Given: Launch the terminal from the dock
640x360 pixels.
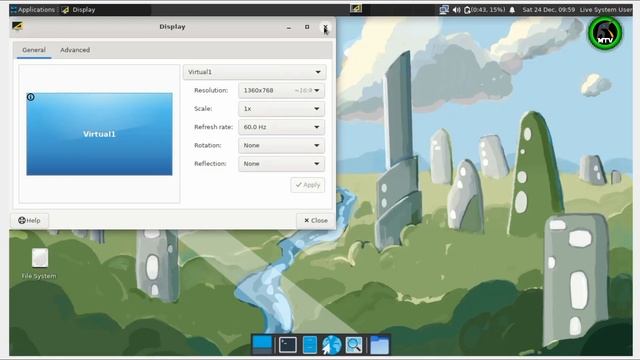Looking at the screenshot, I should [288, 345].
